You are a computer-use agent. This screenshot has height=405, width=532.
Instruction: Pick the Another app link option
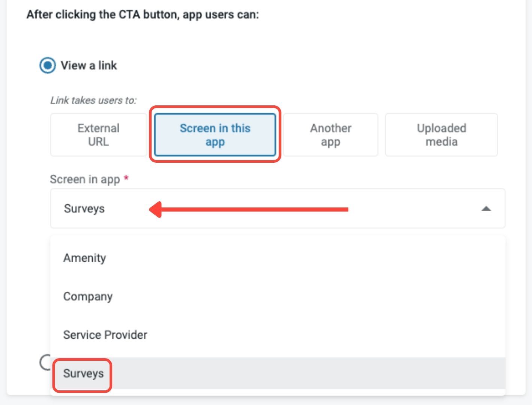[x=331, y=135]
